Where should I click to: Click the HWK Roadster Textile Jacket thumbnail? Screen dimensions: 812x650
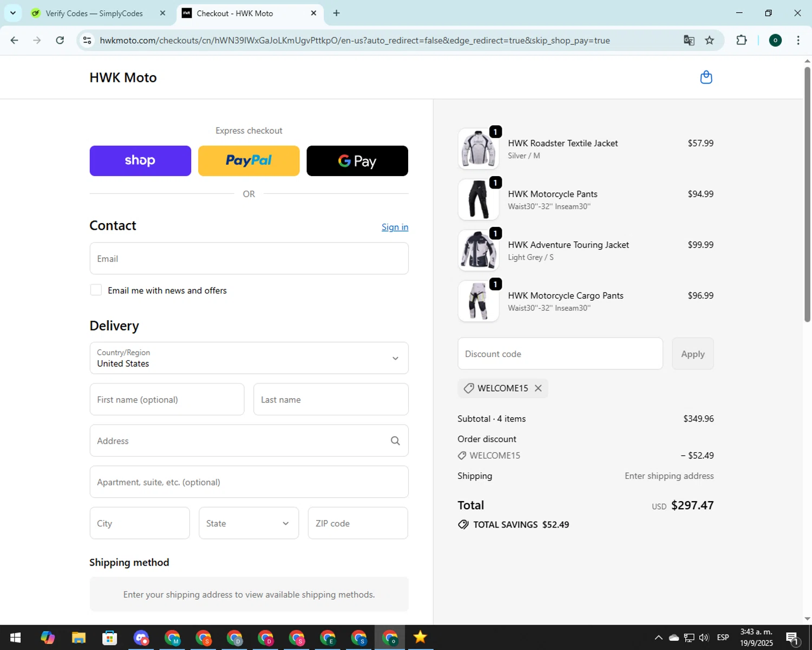pos(479,148)
